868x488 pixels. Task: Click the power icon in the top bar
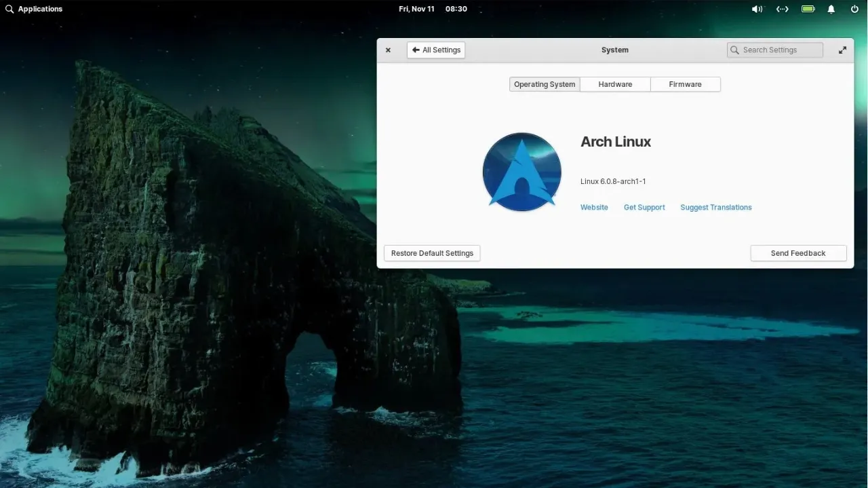click(x=854, y=9)
